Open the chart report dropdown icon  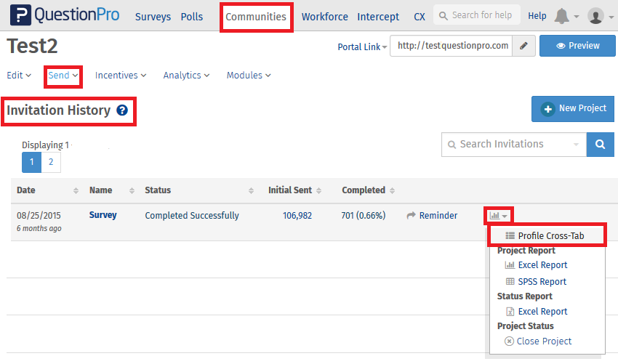(498, 216)
